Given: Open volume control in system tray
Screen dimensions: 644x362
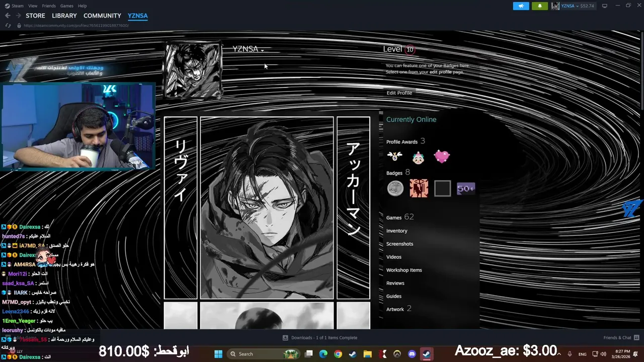Looking at the screenshot, I should (x=603, y=354).
